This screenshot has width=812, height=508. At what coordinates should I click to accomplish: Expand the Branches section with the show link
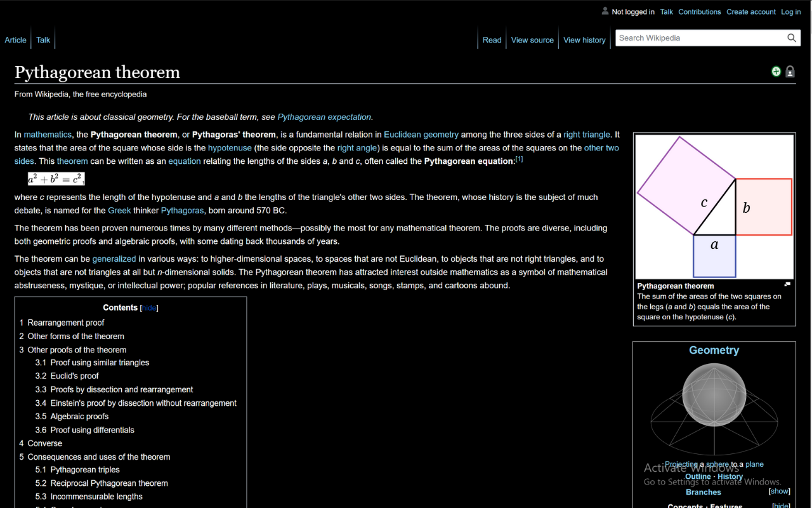click(x=780, y=491)
